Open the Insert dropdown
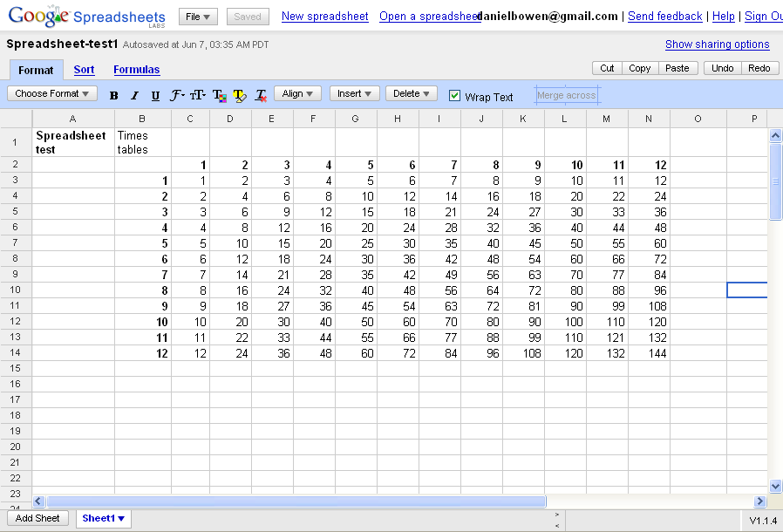Viewport: 783px width, 532px height. [x=354, y=93]
